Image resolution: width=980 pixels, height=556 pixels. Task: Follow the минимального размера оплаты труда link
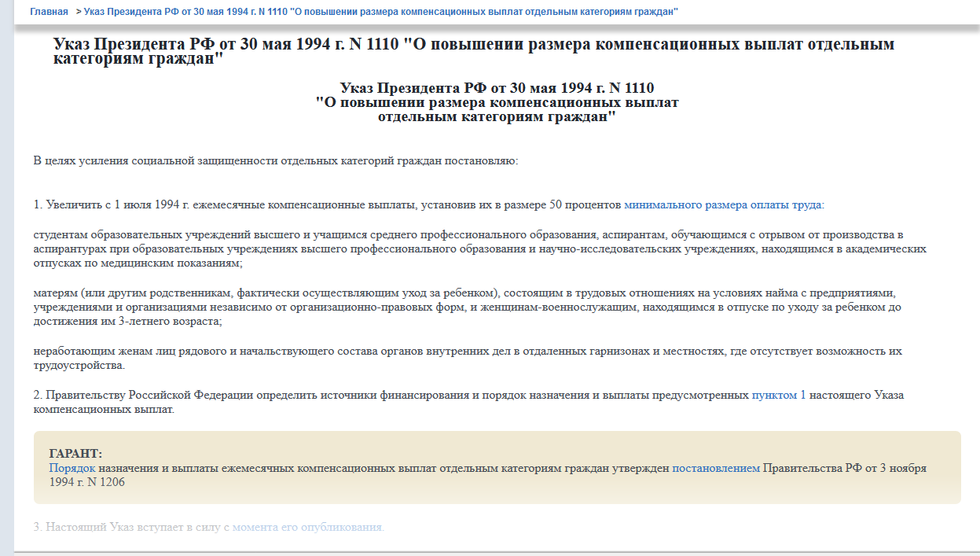(x=724, y=205)
